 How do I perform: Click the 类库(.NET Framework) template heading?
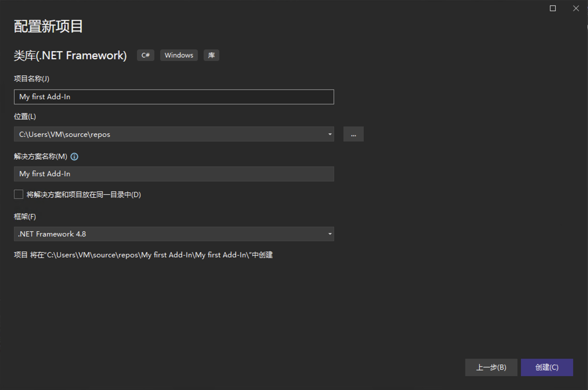(70, 55)
